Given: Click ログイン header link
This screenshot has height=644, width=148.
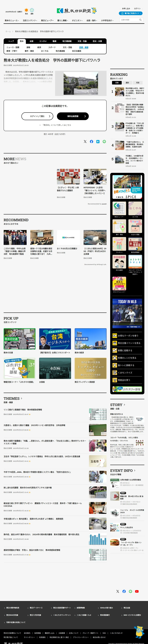Looking at the screenshot, I should (x=137, y=9).
